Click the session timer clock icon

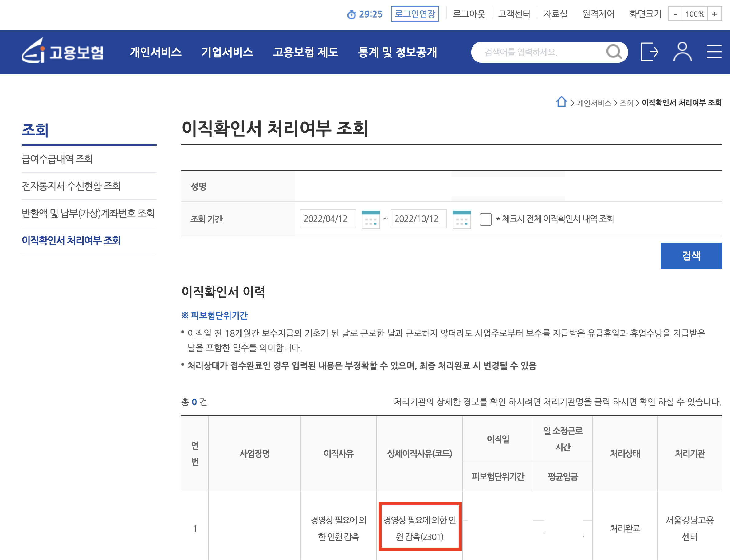tap(351, 14)
